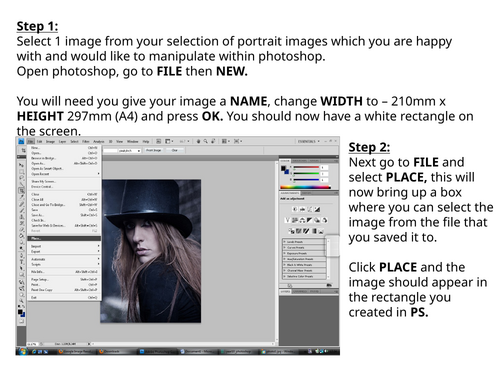Image resolution: width=500 pixels, height=375 pixels.
Task: Open the Edit menu
Action: pyautogui.click(x=39, y=141)
